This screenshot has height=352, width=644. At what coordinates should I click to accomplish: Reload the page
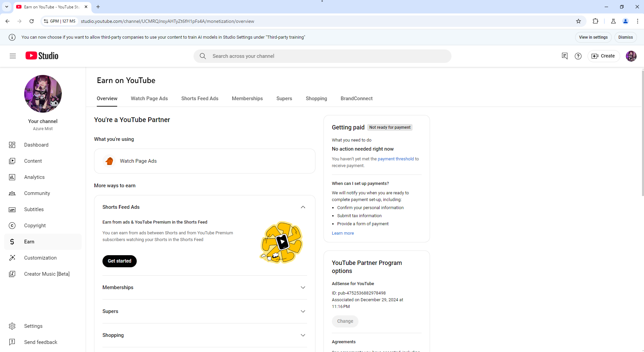click(x=32, y=21)
